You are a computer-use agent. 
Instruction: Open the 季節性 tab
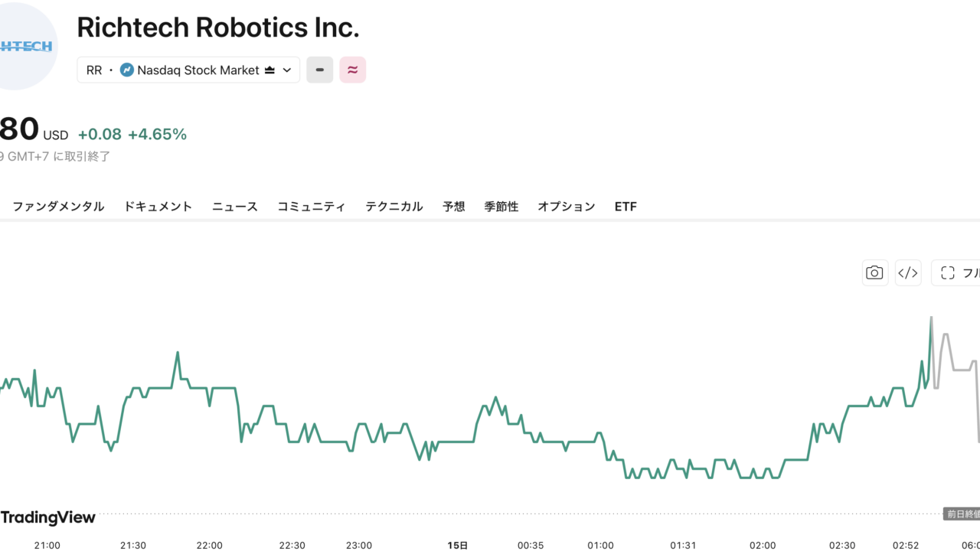pos(501,207)
